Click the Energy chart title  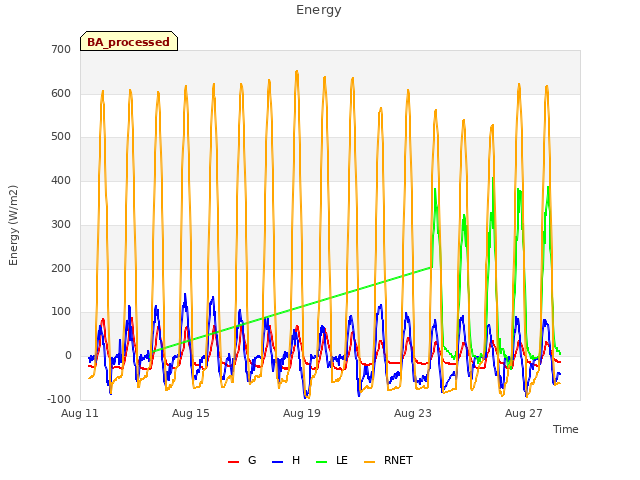coord(319,10)
